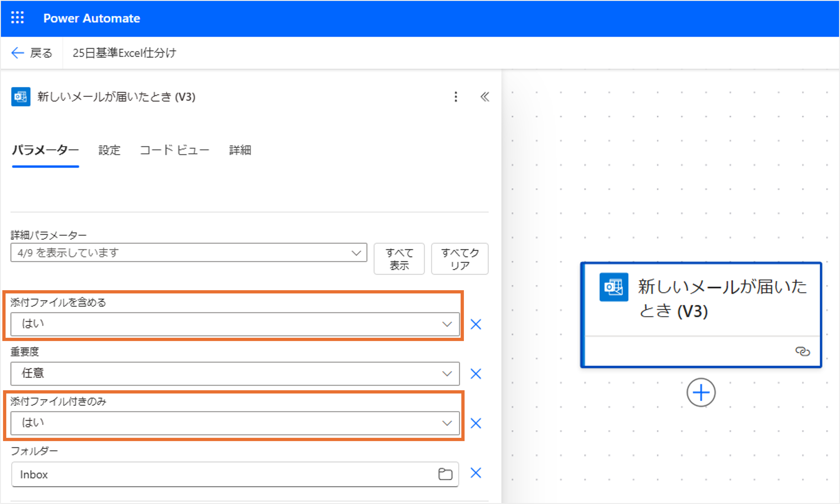Viewport: 840px width, 504px height.
Task: Open the 詳細パラメーター dropdown showing 4/9
Action: pos(189,253)
